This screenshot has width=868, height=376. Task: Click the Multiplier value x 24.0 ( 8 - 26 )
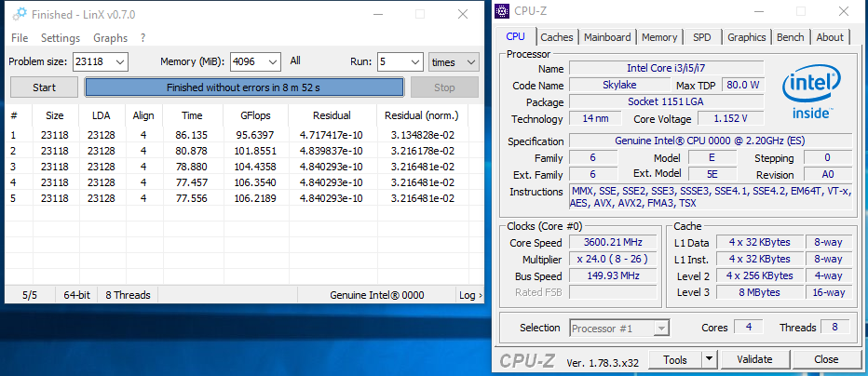(x=614, y=259)
